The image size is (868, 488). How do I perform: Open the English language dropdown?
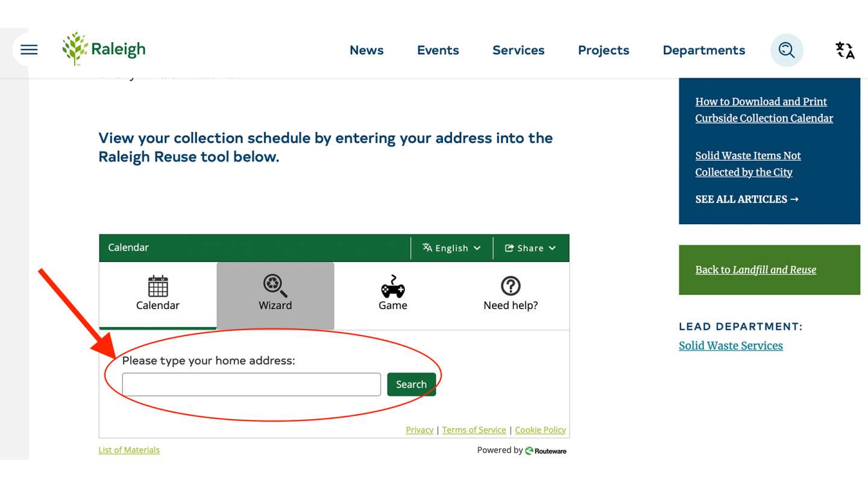451,248
